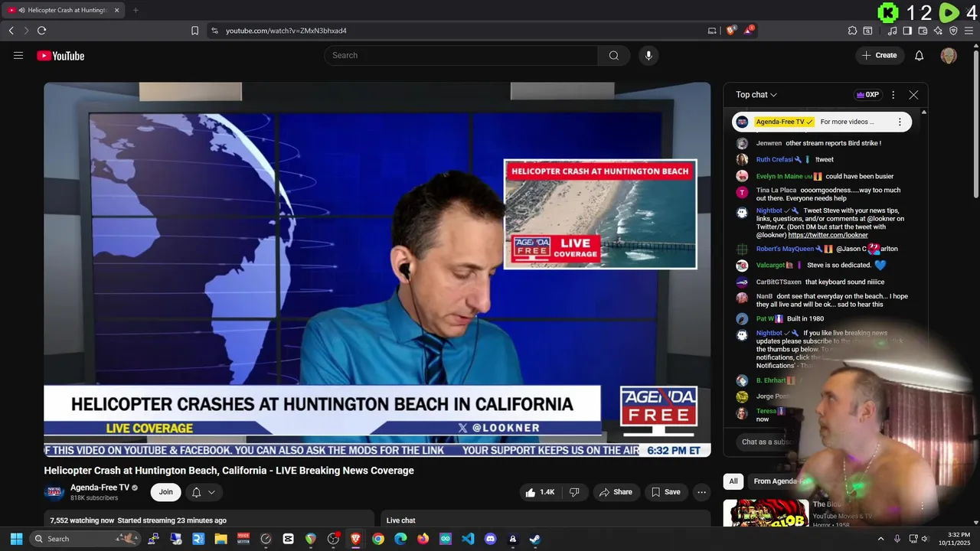Click Ruth Crefasi's username in chat
Screen dimensions: 980x551
pos(774,159)
